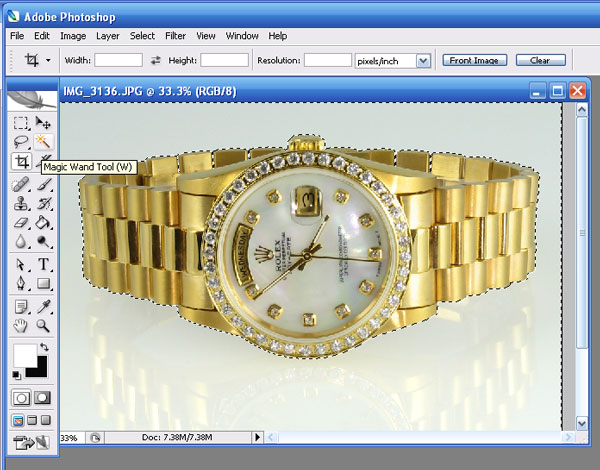Image resolution: width=600 pixels, height=470 pixels.
Task: Open the Window menu
Action: click(x=242, y=36)
